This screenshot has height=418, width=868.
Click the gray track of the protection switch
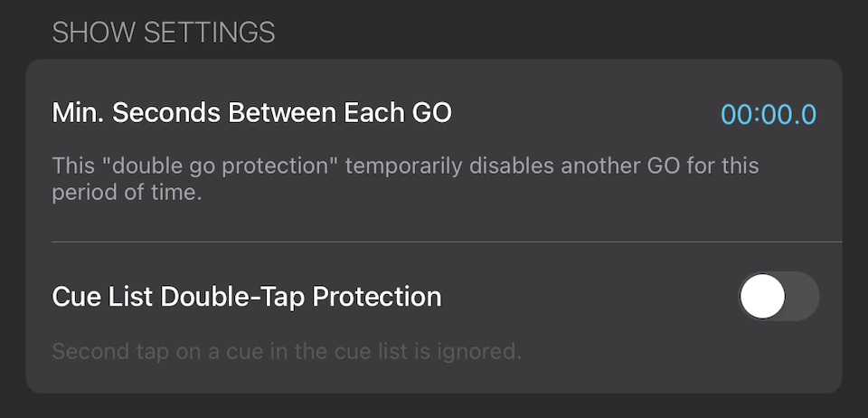pyautogui.click(x=802, y=297)
